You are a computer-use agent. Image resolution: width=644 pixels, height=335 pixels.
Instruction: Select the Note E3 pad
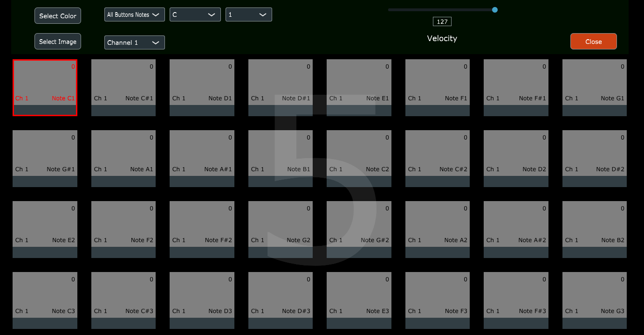(x=359, y=300)
